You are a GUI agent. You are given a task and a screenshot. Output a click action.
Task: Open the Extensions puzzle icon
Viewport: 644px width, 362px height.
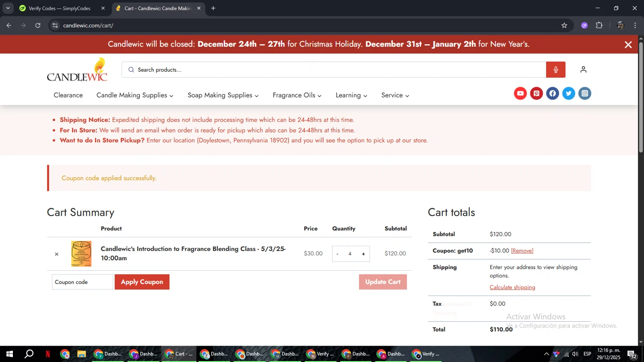pos(599,25)
